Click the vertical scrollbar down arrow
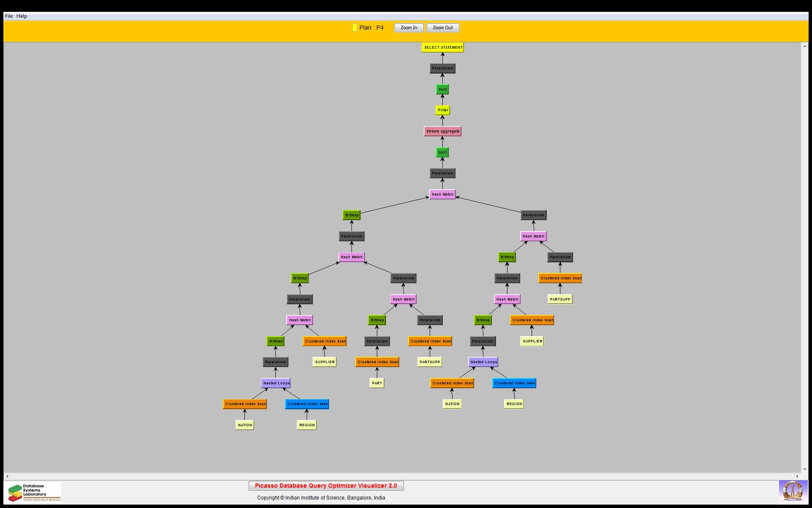 click(x=804, y=469)
